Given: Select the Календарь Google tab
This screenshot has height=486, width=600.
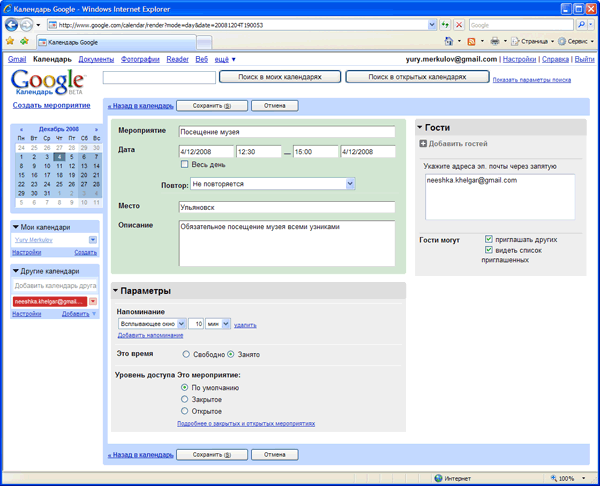Looking at the screenshot, I should coord(116,42).
